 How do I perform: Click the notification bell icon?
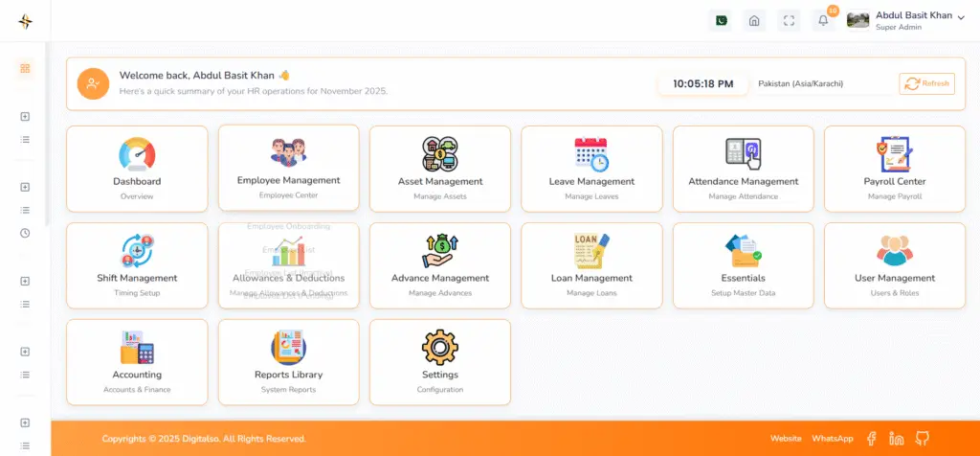(x=823, y=21)
